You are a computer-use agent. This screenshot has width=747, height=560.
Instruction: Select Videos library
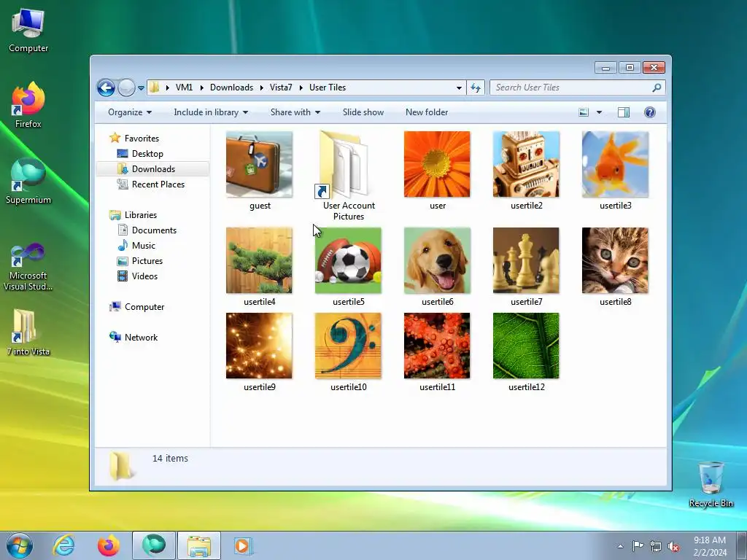pos(144,276)
